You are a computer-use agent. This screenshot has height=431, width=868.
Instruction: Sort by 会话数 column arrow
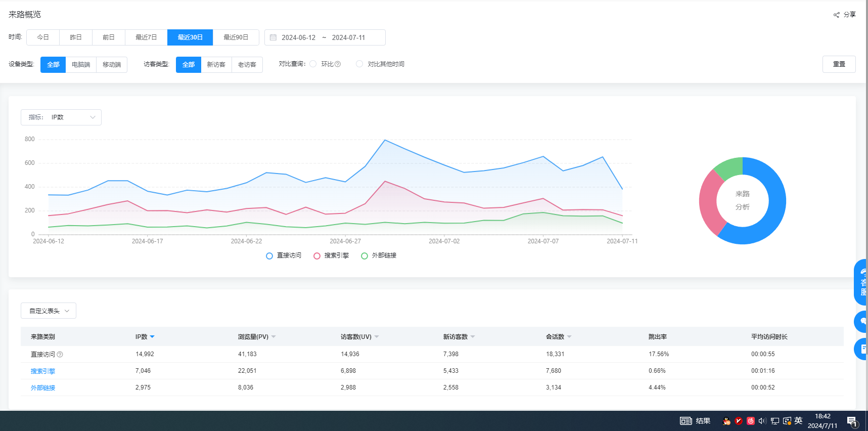tap(569, 337)
